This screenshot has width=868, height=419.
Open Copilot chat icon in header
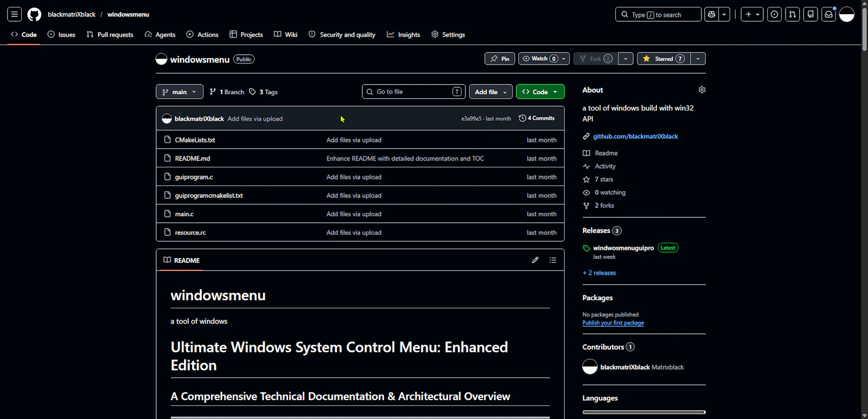click(712, 15)
